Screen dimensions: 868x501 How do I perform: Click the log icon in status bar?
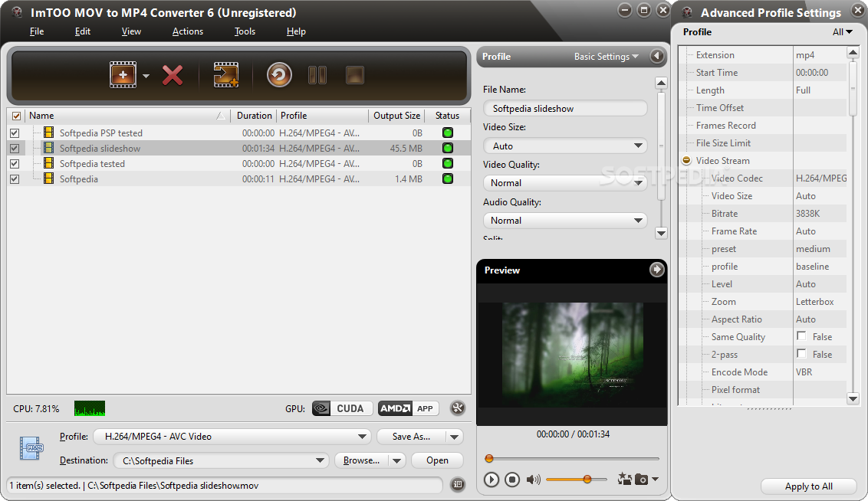(457, 484)
